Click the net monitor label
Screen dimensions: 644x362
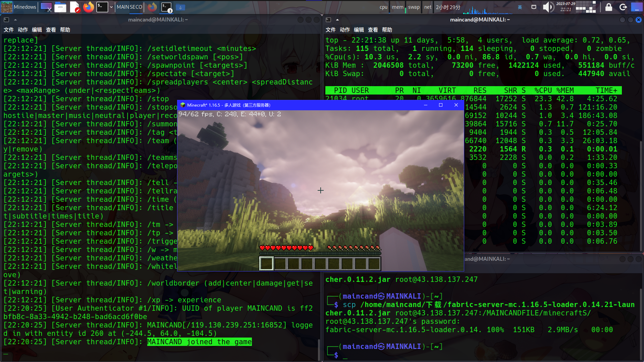428,7
